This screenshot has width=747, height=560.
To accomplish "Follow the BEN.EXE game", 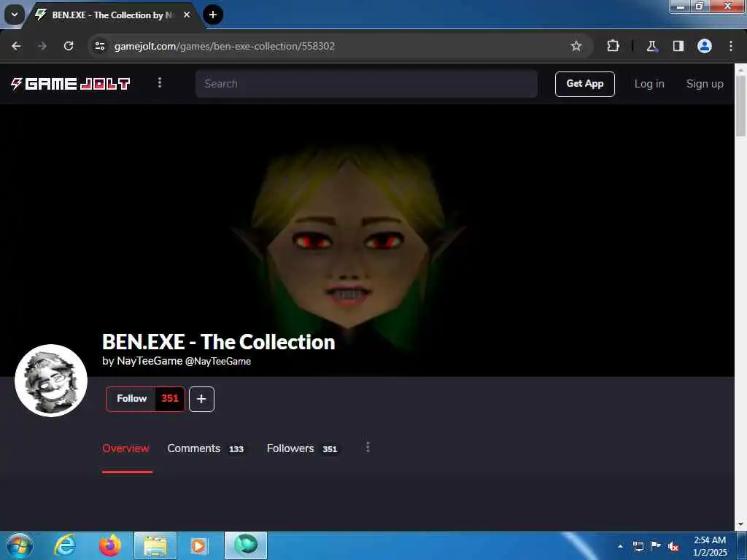I will point(131,399).
